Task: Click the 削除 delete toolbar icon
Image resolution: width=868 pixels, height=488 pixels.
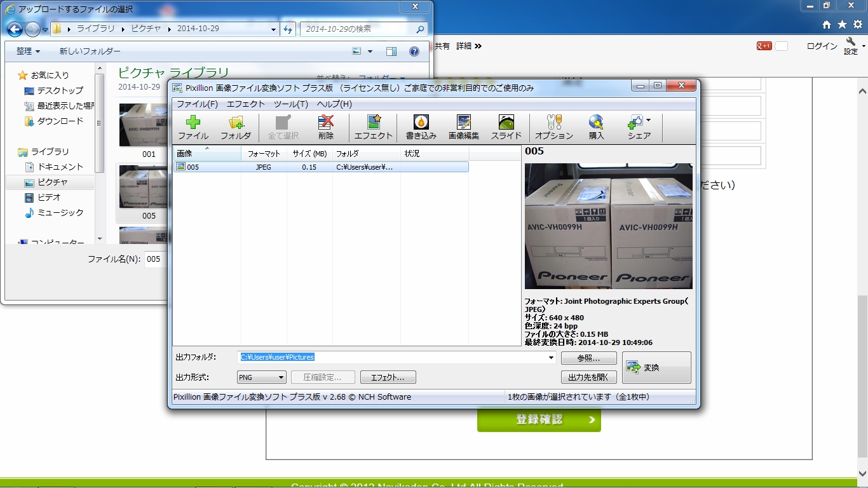Action: coord(326,128)
